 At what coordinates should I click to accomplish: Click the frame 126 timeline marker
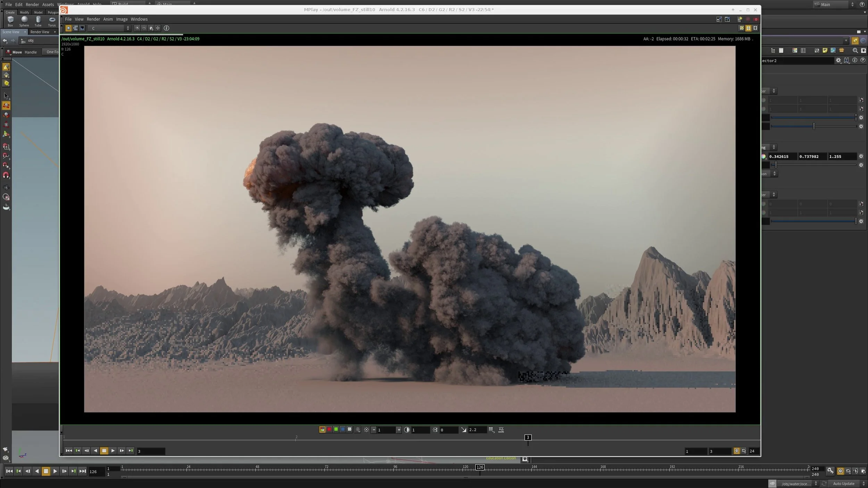point(479,467)
